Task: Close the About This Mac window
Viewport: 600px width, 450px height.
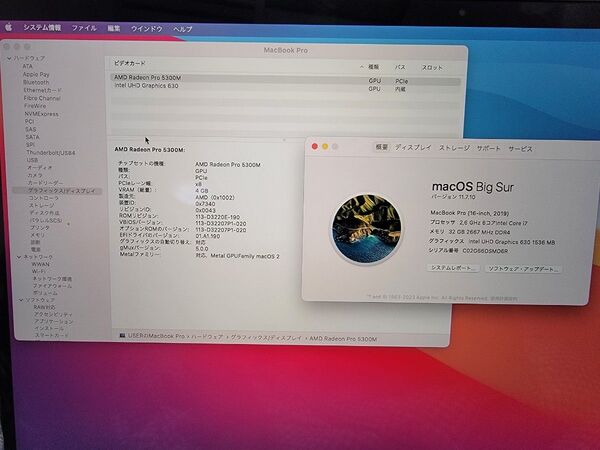Action: click(315, 146)
